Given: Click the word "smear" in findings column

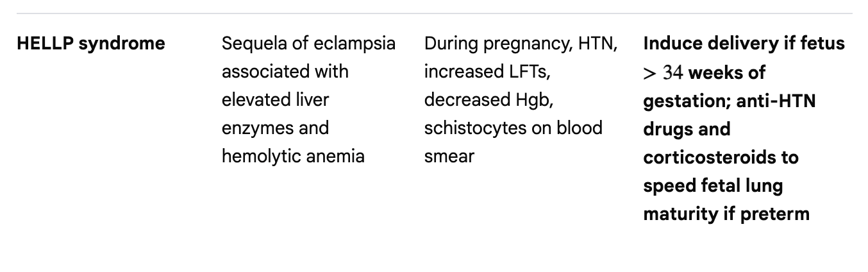Looking at the screenshot, I should click(x=449, y=156).
